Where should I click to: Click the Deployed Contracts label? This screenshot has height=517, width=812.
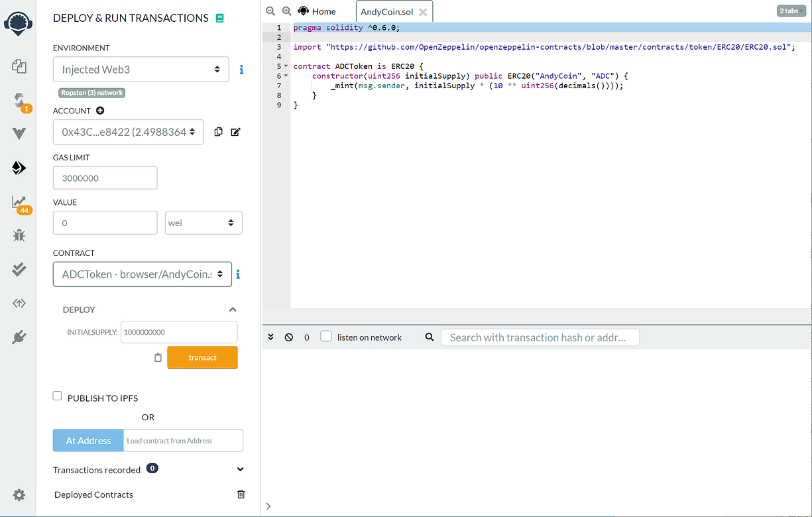(93, 494)
